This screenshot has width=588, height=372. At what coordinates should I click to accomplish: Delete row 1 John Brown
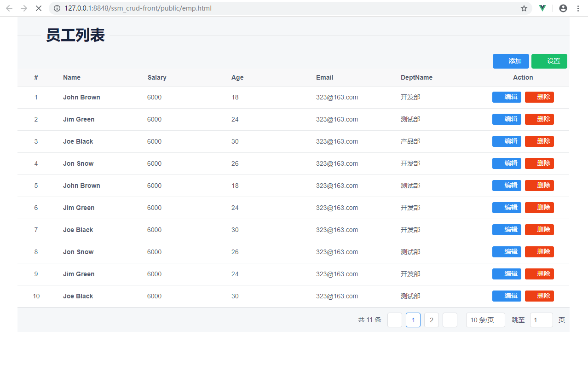point(539,97)
